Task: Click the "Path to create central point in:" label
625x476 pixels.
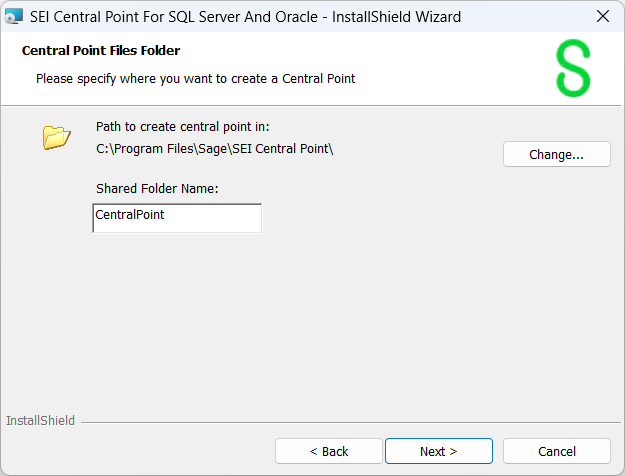Action: coord(183,126)
